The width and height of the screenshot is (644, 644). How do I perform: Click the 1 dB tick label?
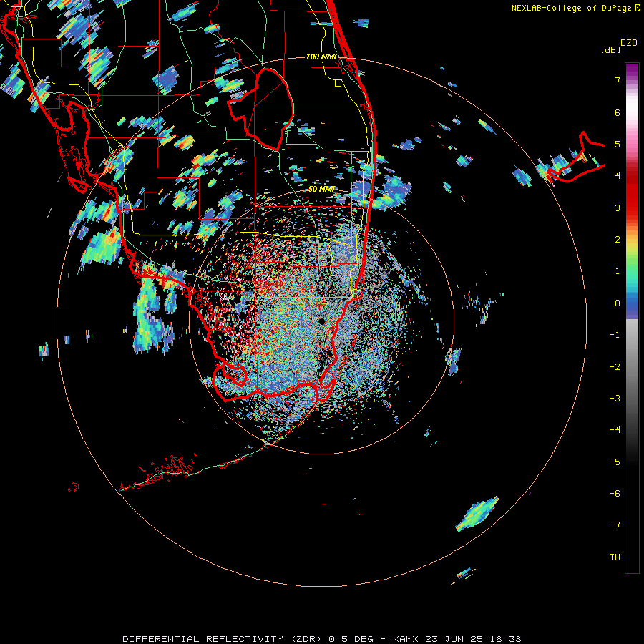pyautogui.click(x=618, y=271)
